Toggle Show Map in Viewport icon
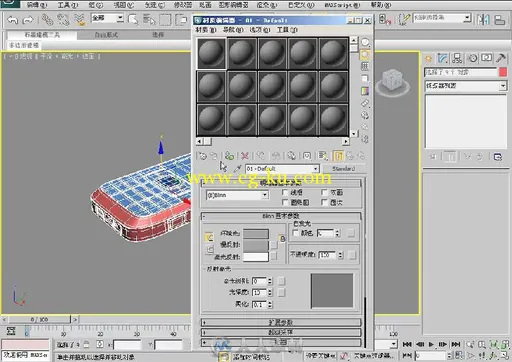The image size is (512, 362). click(323, 156)
